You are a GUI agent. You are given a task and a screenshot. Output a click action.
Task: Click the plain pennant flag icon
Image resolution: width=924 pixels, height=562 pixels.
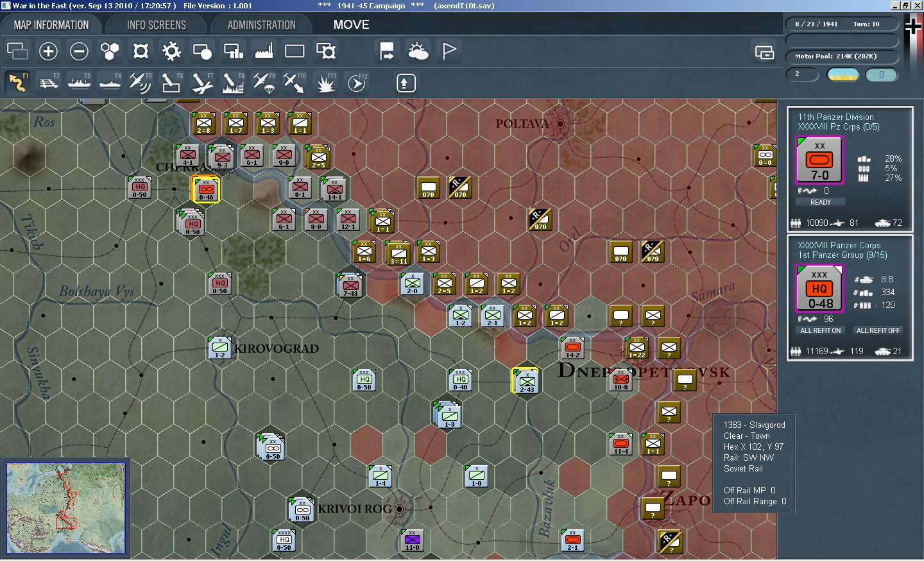pos(449,51)
